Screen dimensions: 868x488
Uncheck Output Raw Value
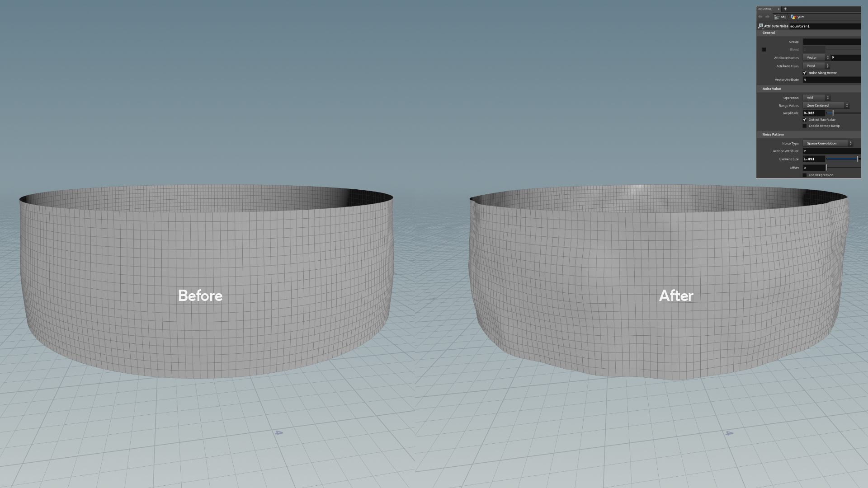805,120
